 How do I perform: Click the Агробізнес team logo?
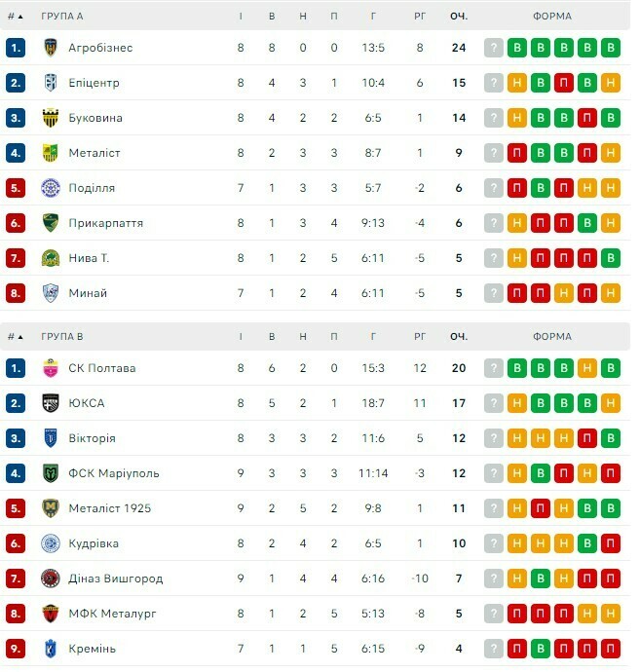[x=51, y=48]
